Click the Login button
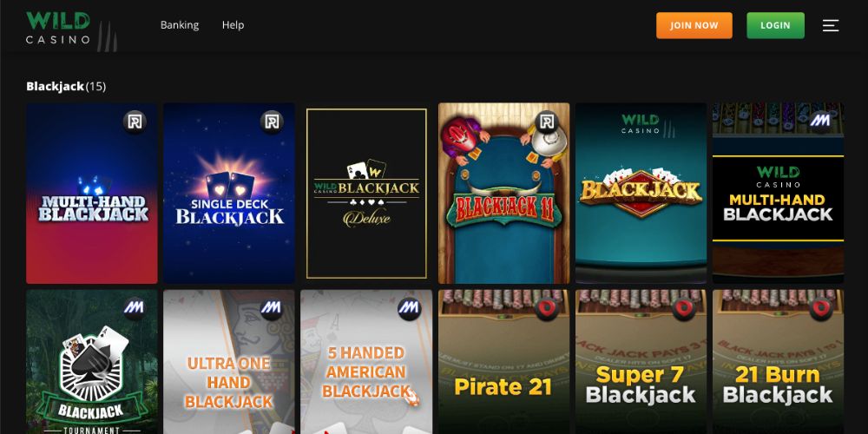Screen dimensions: 868x434 [x=775, y=25]
